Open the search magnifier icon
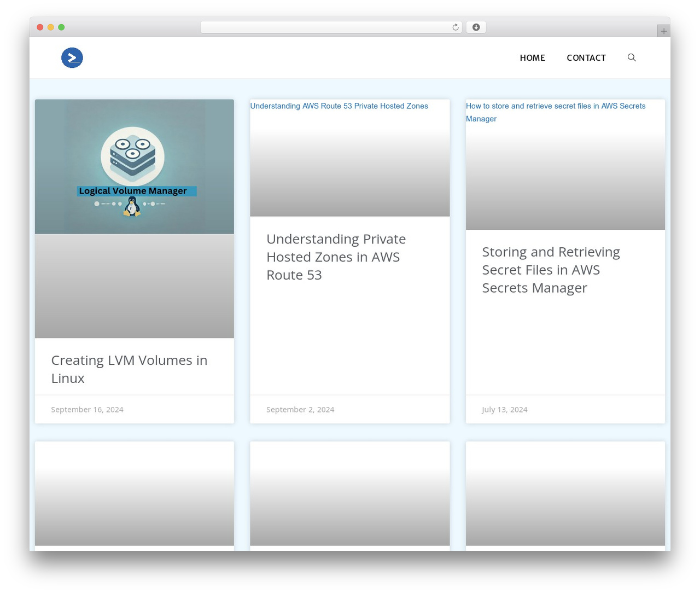The height and width of the screenshot is (593, 700). click(632, 57)
